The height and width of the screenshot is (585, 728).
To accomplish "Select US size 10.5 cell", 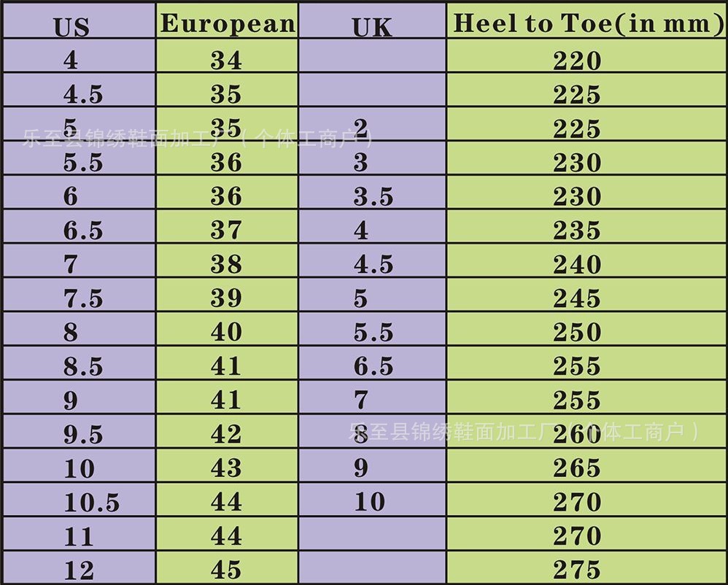I will [91, 502].
